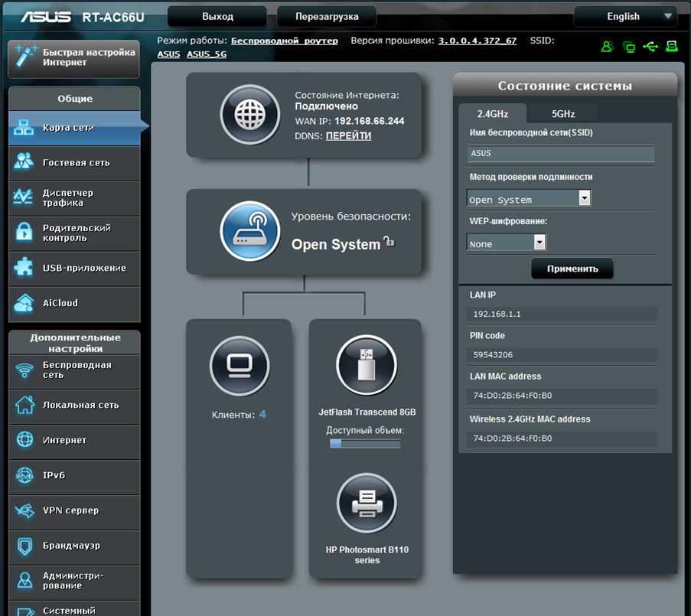The height and width of the screenshot is (616, 691).
Task: Click the wireless router icon
Action: tap(250, 231)
